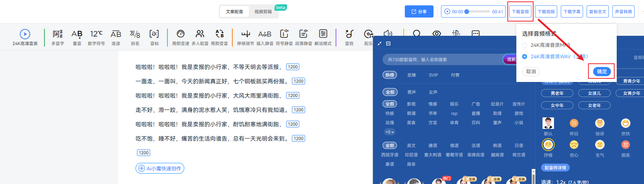
Task: Click the 下载视频 download video button
Action: pos(546,12)
